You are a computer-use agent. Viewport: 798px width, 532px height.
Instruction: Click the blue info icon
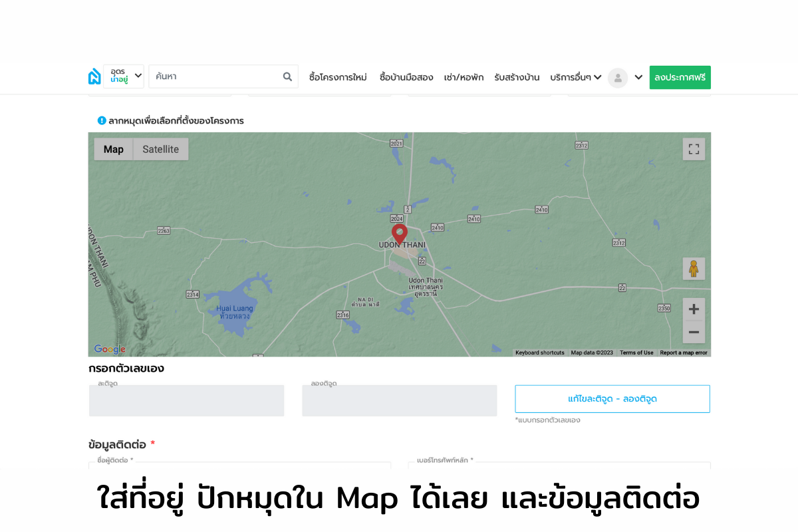coord(102,120)
